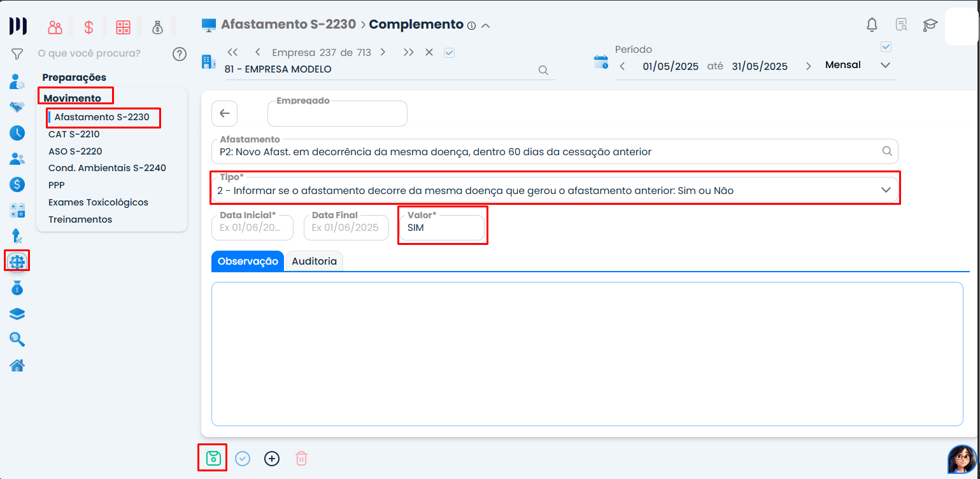
Task: Select CAT S-2210 in the side menu
Action: point(74,134)
